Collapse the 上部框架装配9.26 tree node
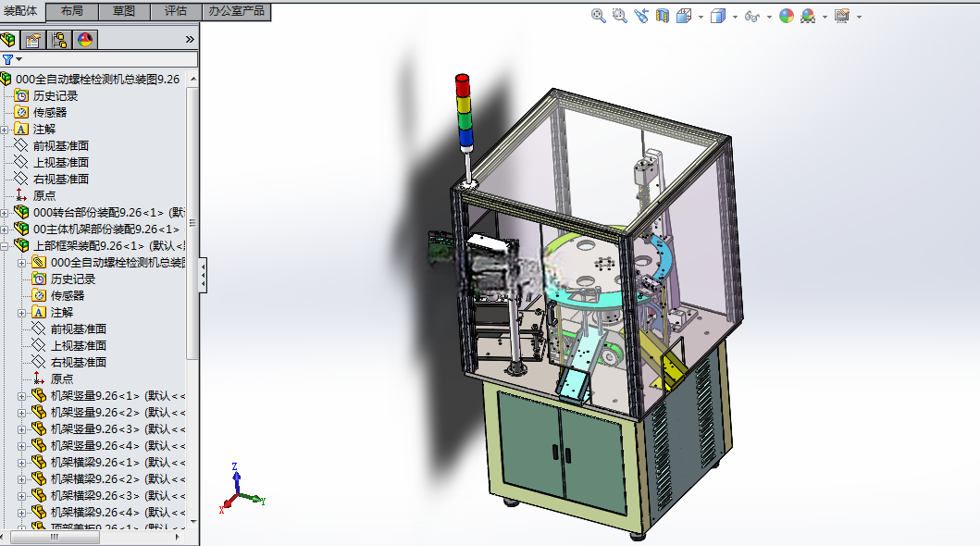 point(5,246)
